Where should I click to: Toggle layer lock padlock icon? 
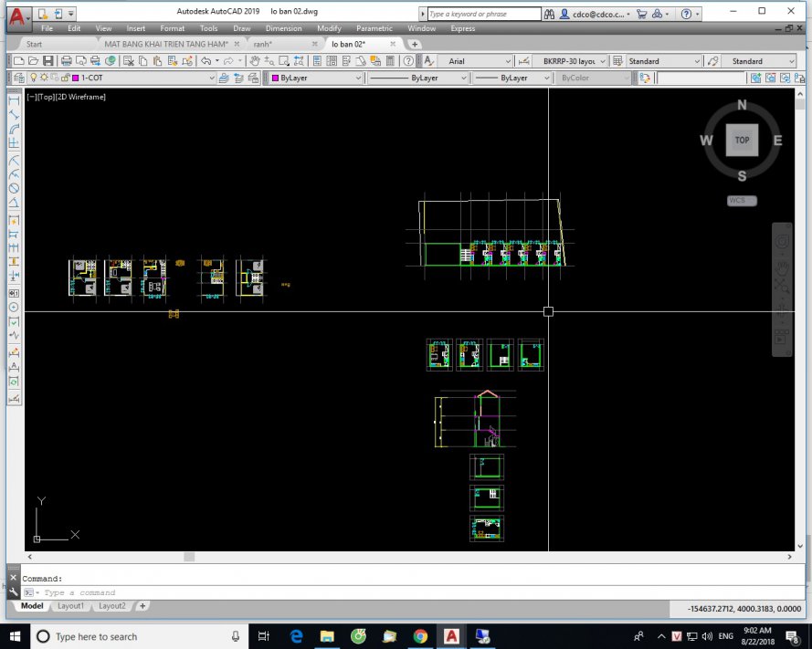[x=65, y=78]
